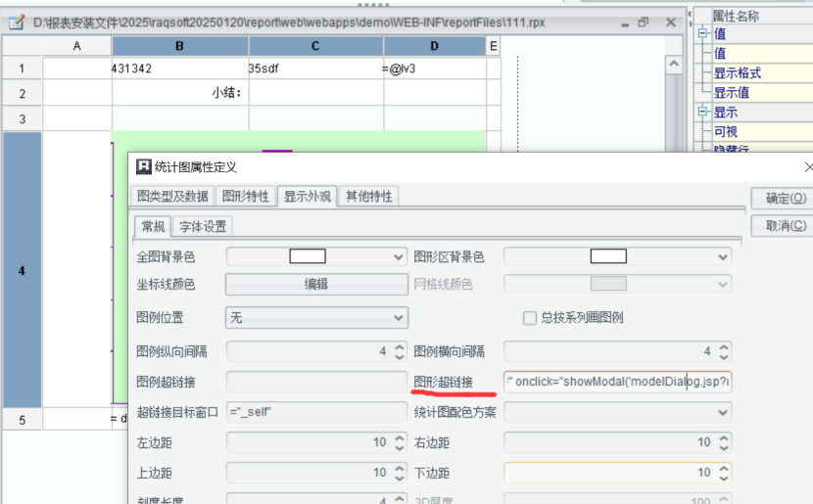Select row 2 header
This screenshot has height=504, width=813.
click(22, 94)
